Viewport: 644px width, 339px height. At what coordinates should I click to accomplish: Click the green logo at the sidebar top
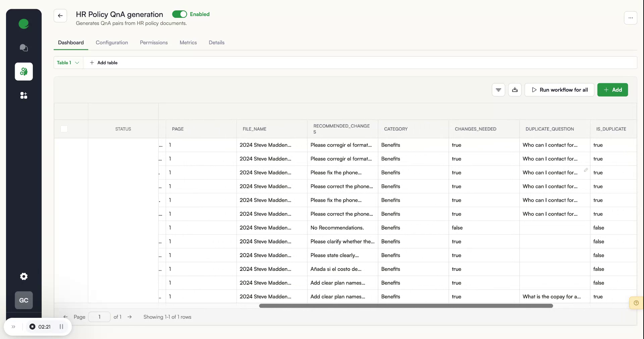pos(23,23)
